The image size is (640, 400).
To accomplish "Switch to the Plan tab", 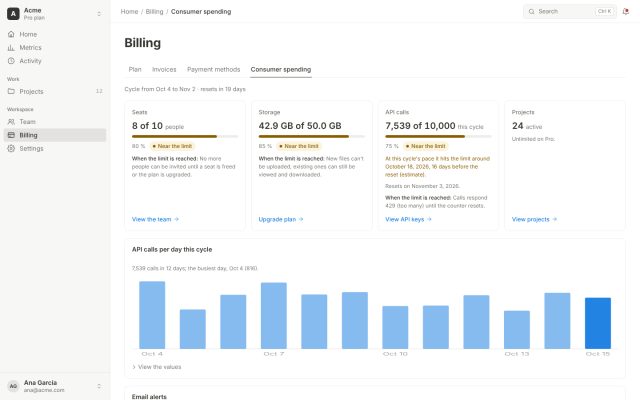I will (135, 69).
